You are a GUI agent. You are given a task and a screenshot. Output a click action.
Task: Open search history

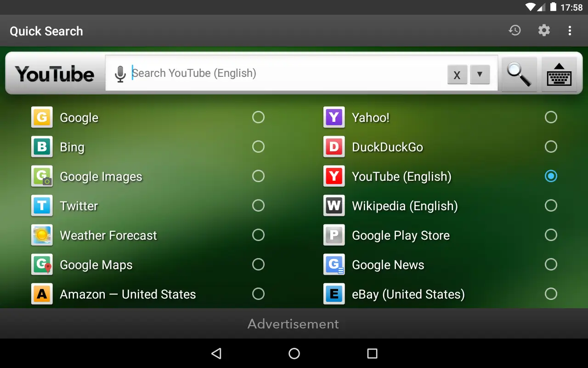pyautogui.click(x=514, y=30)
